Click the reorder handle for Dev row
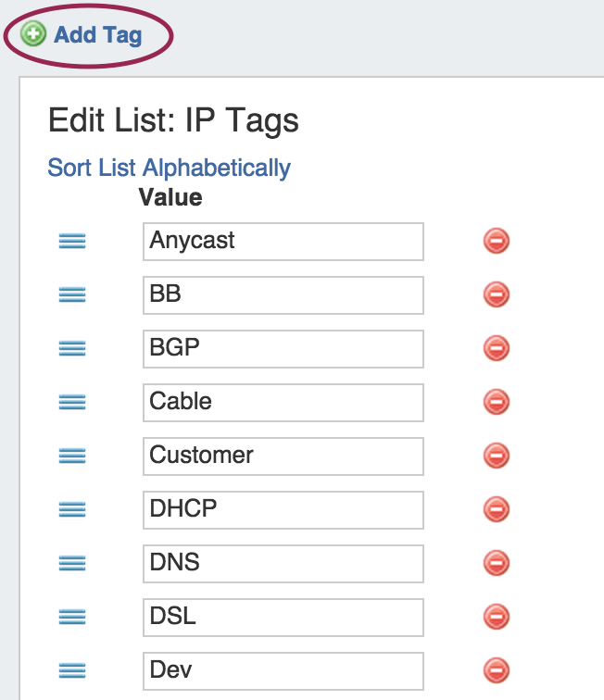Viewport: 604px width, 700px height. (x=72, y=671)
